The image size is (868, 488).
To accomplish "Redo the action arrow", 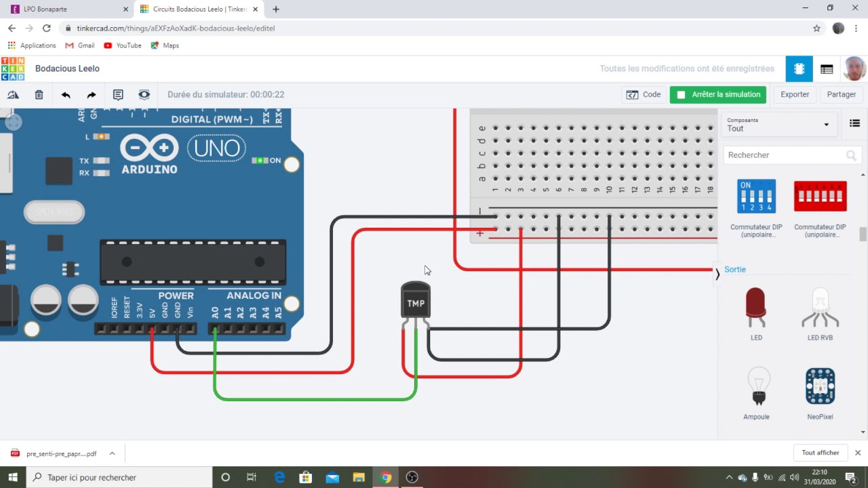I will (x=92, y=95).
